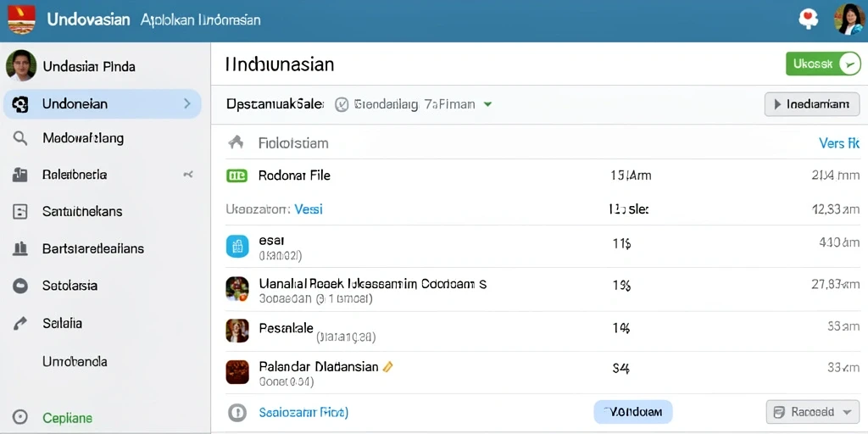Click the Rodonar File row name
The width and height of the screenshot is (868, 434).
(294, 175)
